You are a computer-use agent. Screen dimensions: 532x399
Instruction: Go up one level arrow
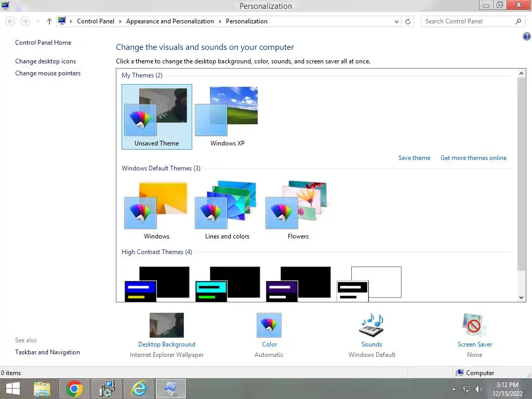pos(49,21)
